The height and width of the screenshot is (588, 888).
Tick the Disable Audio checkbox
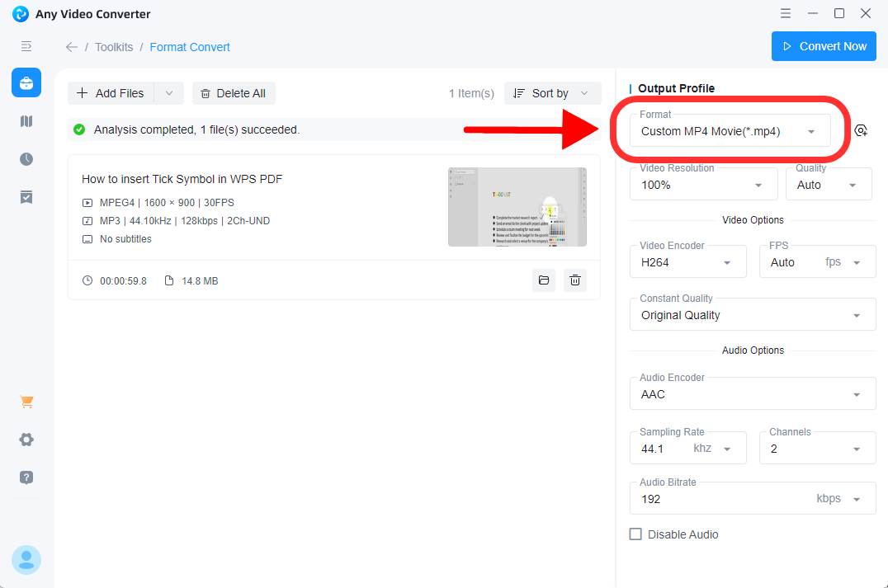[x=635, y=534]
